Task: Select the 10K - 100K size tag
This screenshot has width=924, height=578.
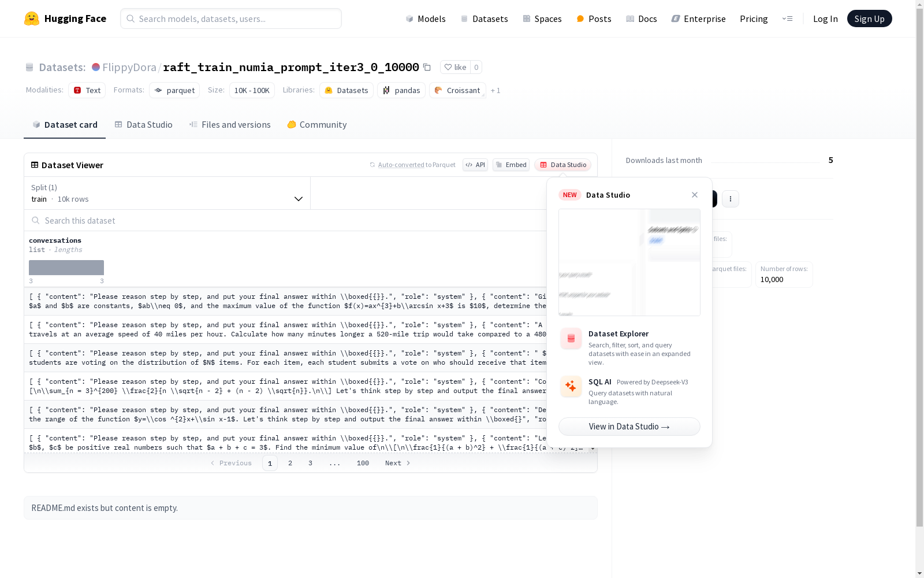Action: [x=252, y=90]
